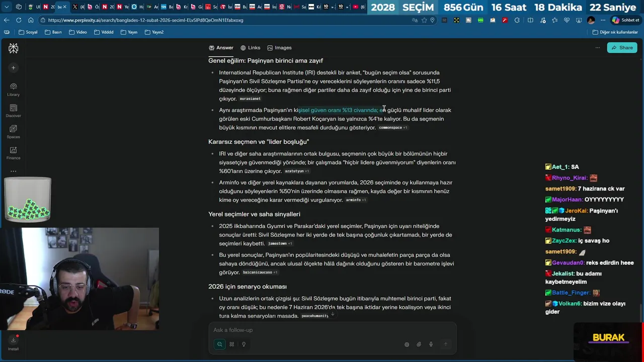Open the model chooser chip icon
Viewport: 644px width, 362px height.
pos(407,344)
